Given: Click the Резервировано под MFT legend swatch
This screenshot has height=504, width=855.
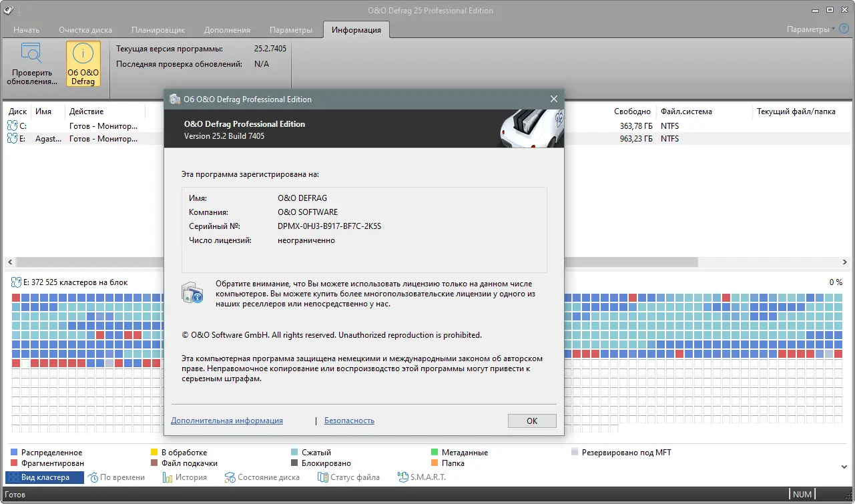Looking at the screenshot, I should pyautogui.click(x=575, y=453).
